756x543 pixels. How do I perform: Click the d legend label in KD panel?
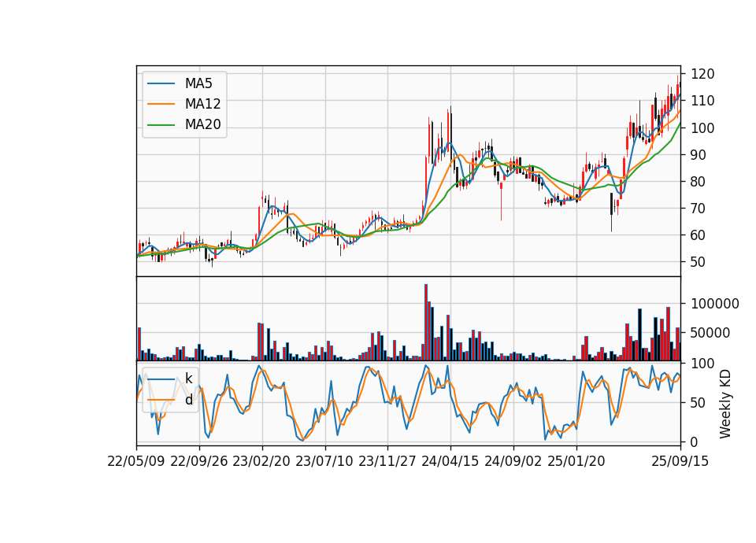click(x=188, y=400)
